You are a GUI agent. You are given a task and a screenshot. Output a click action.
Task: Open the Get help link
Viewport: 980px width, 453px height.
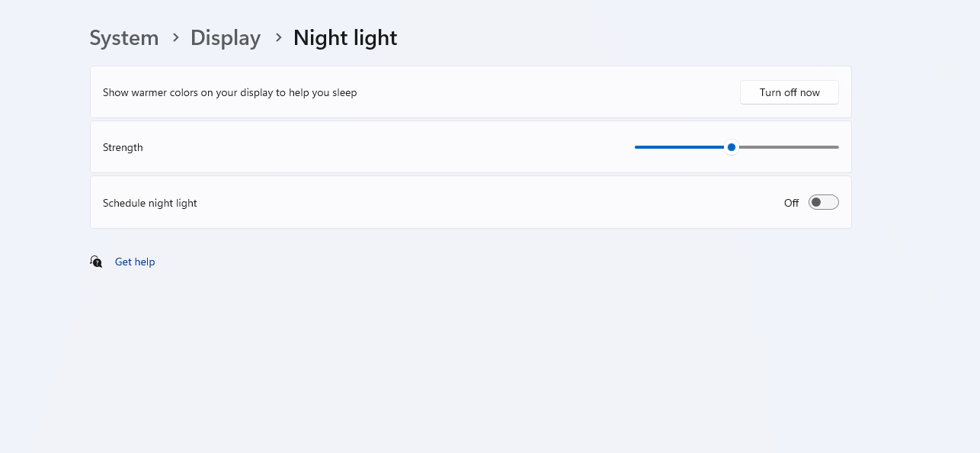pyautogui.click(x=135, y=262)
